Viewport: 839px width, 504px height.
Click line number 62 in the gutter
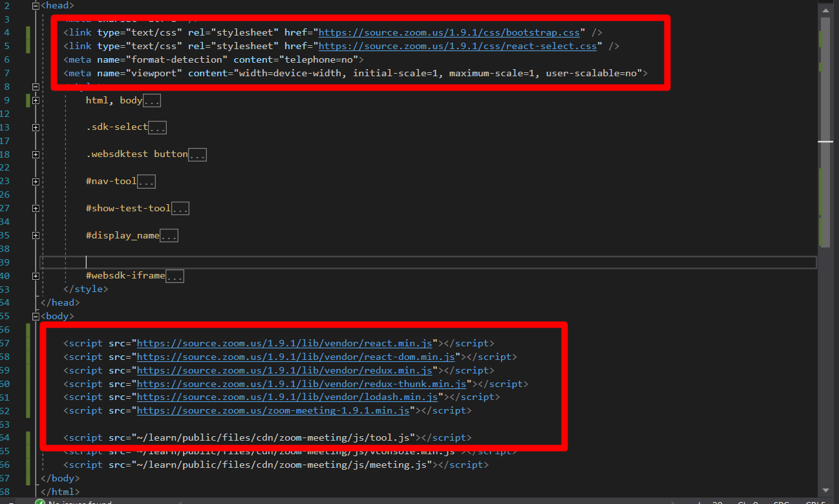pos(5,410)
